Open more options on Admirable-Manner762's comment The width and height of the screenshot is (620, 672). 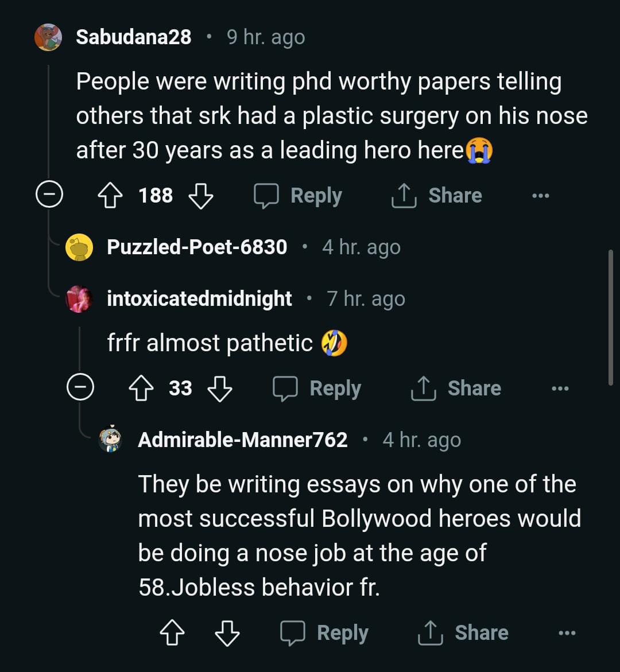tap(567, 633)
